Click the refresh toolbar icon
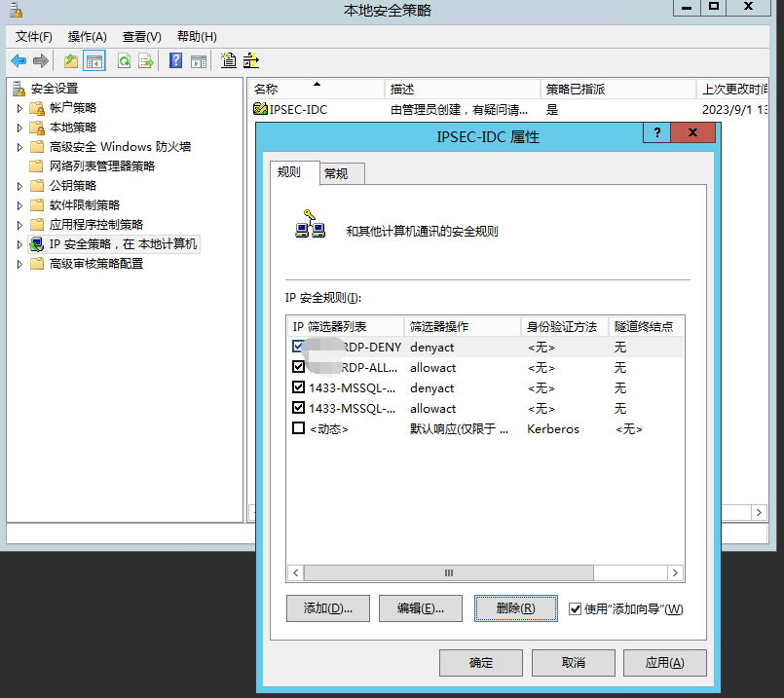The width and height of the screenshot is (784, 698). click(124, 60)
